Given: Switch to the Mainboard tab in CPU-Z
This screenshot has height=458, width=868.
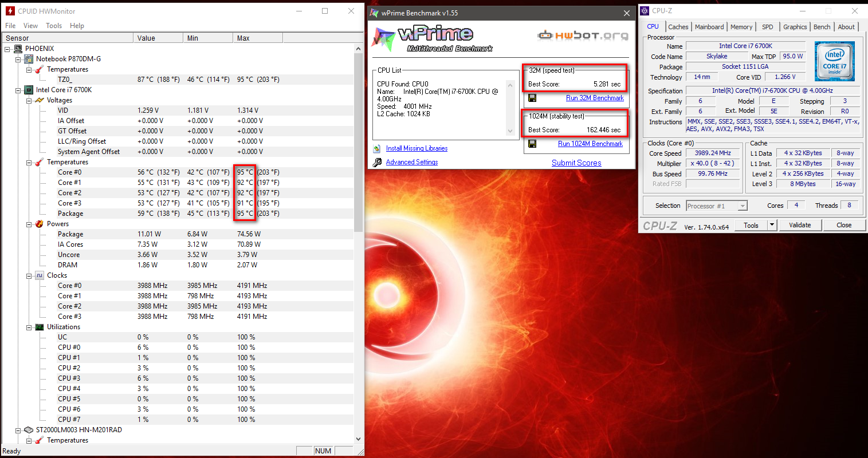Looking at the screenshot, I should pyautogui.click(x=709, y=27).
